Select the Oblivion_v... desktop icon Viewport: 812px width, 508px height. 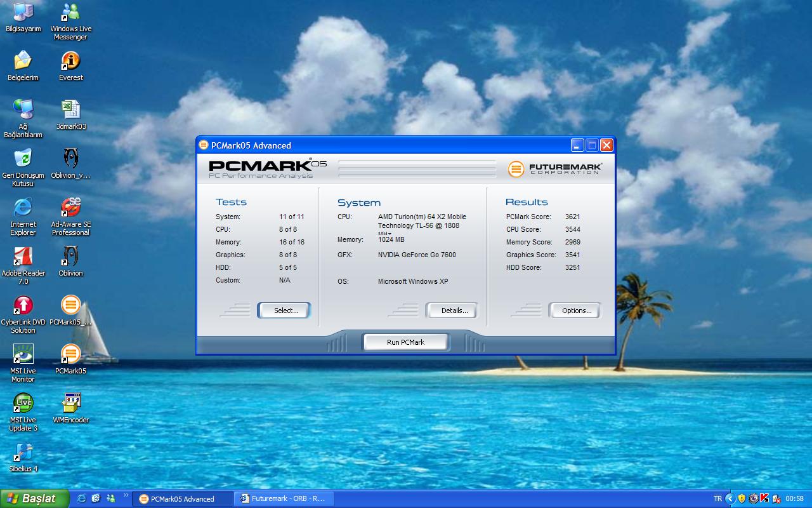(70, 164)
